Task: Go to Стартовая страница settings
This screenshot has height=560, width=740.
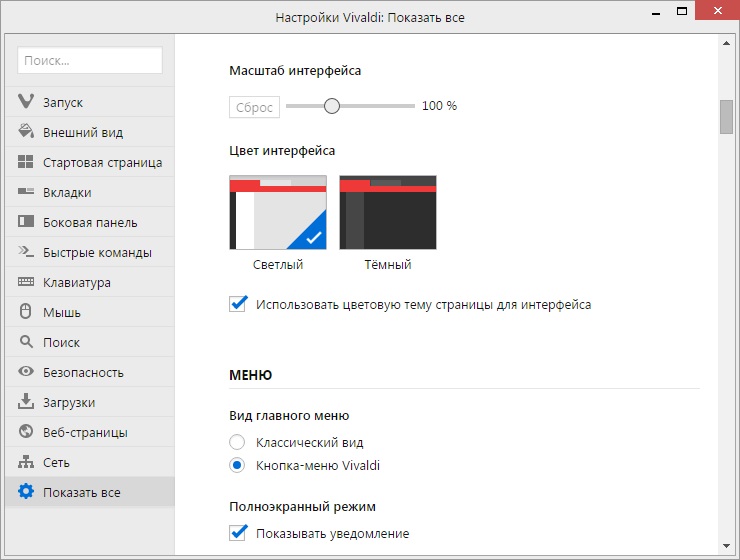Action: click(x=90, y=162)
